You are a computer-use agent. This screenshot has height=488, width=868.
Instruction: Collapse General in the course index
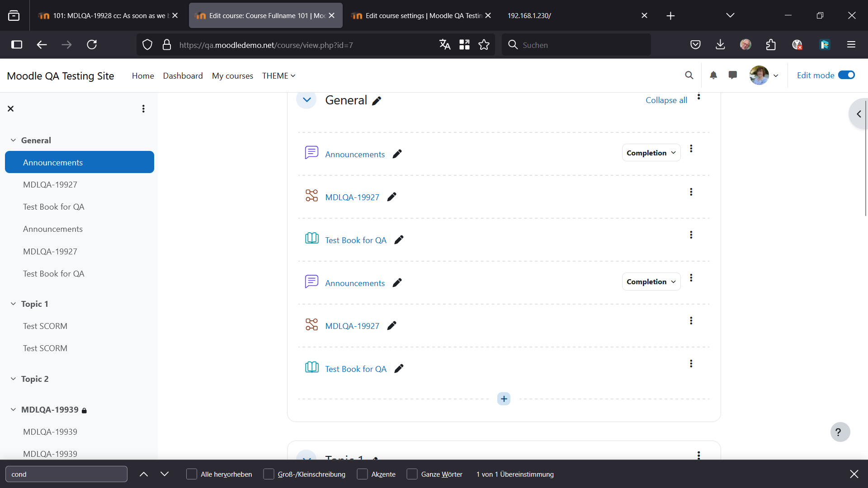(13, 141)
